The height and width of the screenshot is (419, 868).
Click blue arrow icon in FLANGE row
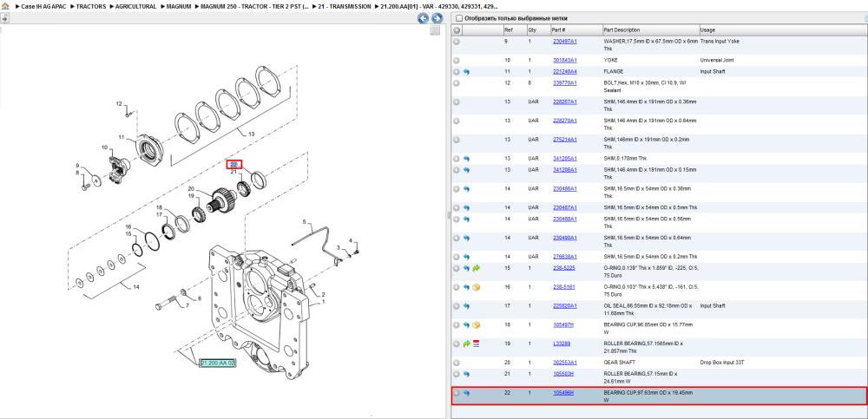pos(466,72)
